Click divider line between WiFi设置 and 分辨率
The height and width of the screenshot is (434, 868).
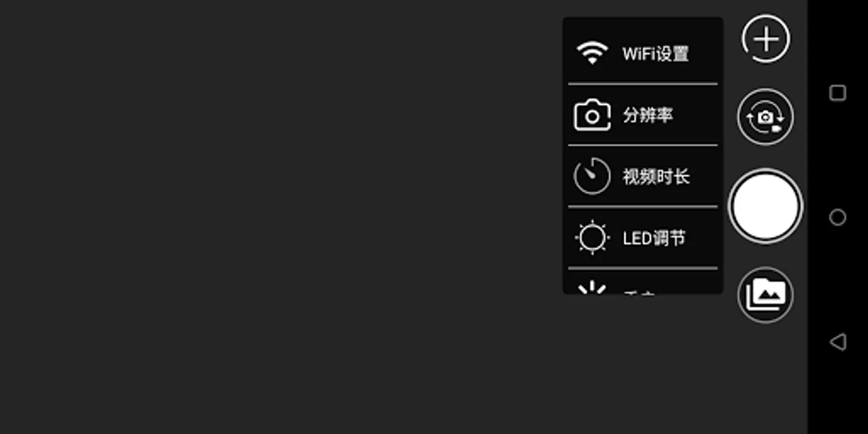click(x=643, y=84)
